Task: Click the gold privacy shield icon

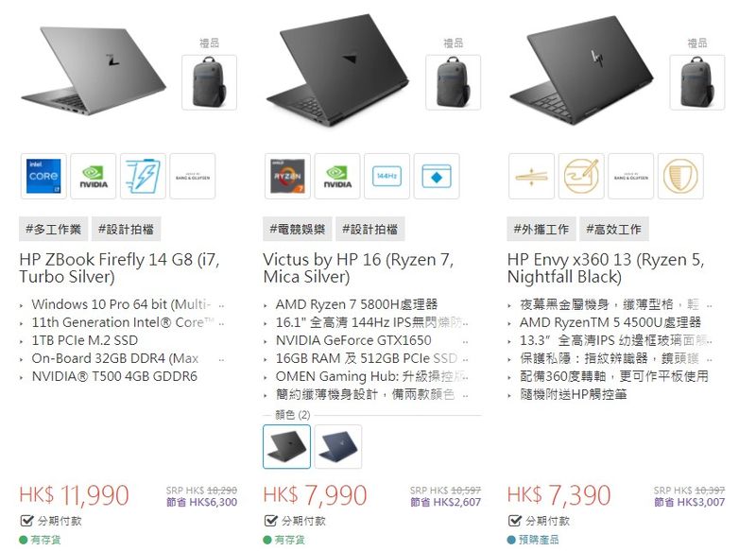Action: point(680,176)
